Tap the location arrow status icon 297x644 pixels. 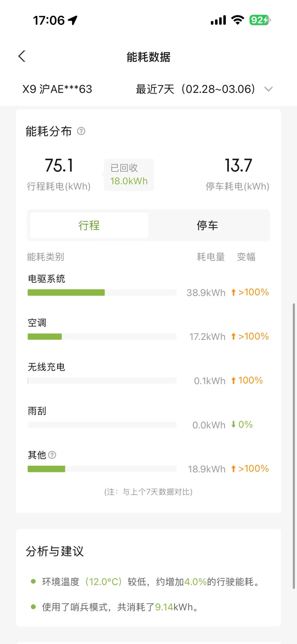tap(73, 20)
